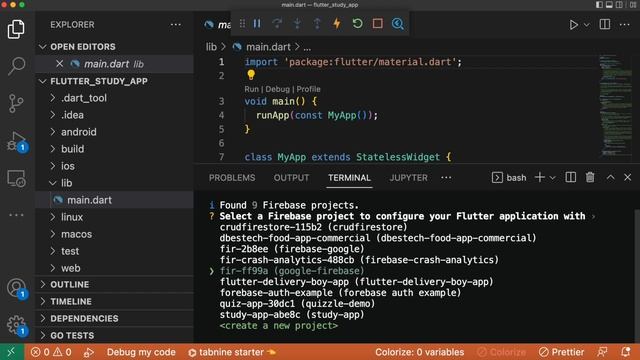The height and width of the screenshot is (360, 640).
Task: Show additional views ellipsis in activity bar
Action: (16, 215)
